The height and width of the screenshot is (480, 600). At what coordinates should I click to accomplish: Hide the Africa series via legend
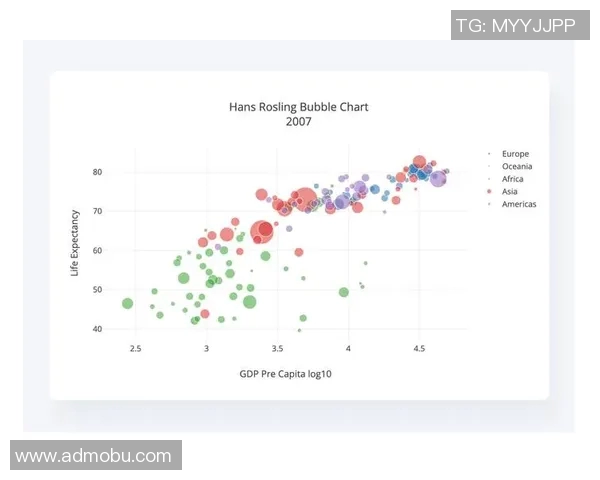point(513,179)
